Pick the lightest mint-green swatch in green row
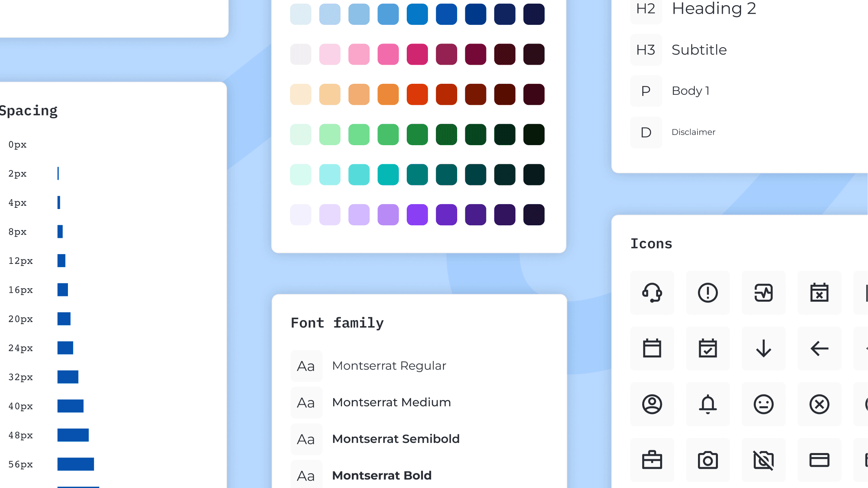 301,135
